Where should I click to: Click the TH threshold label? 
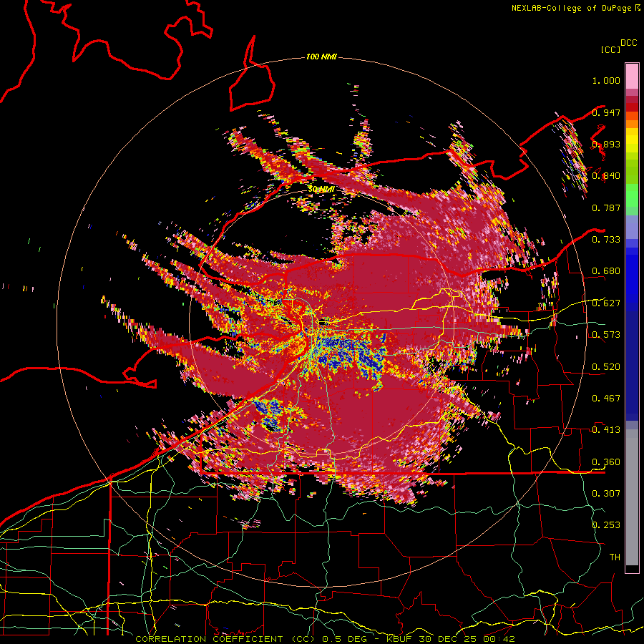[x=615, y=557]
